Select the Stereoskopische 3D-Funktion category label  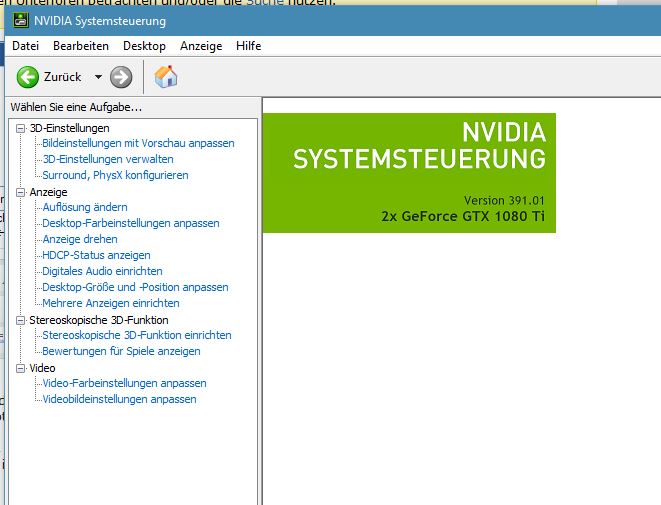[99, 320]
